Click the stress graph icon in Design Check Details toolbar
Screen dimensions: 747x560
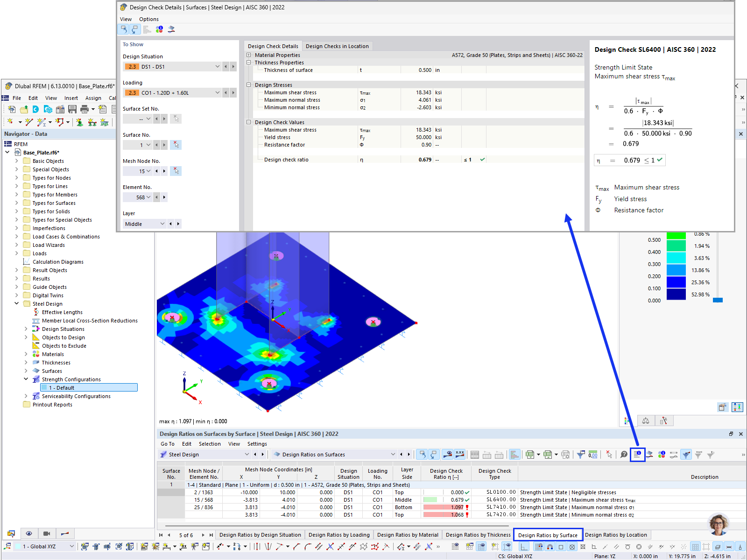click(x=171, y=29)
